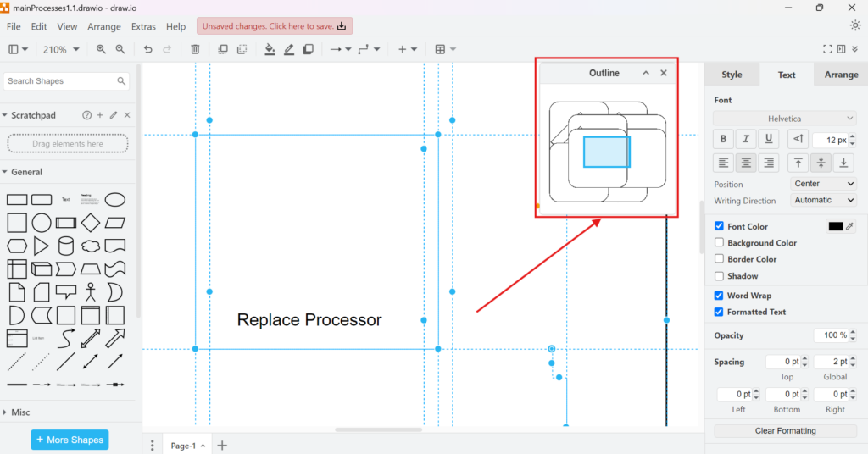The image size is (868, 454).
Task: Disable the Formatted Text checkbox
Action: click(x=719, y=312)
